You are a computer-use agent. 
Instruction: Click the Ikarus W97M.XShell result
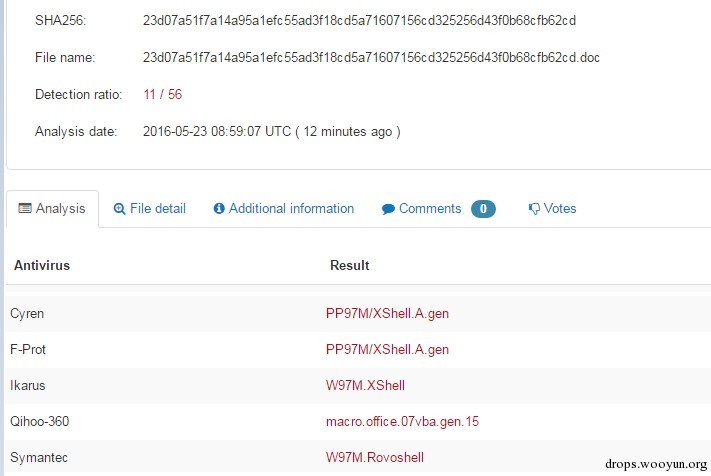365,385
